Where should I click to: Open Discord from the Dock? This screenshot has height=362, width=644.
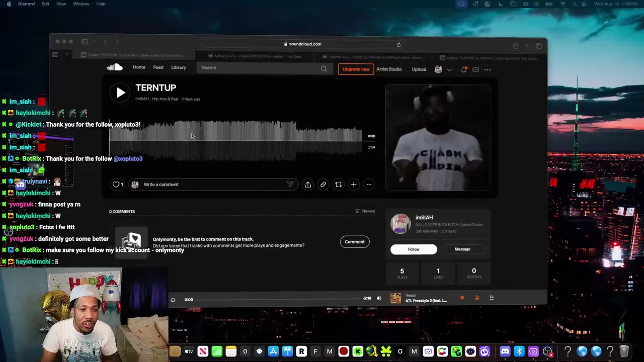[505, 351]
